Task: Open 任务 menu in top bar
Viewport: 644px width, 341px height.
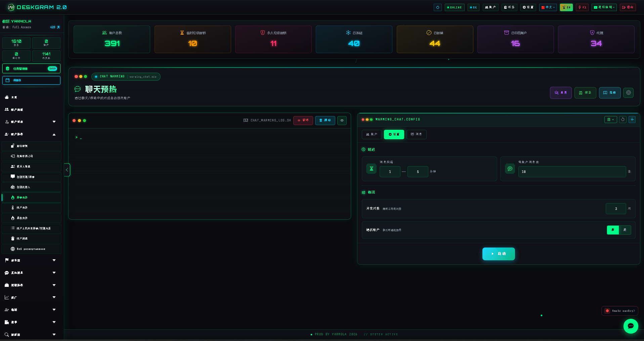Action: 509,7
